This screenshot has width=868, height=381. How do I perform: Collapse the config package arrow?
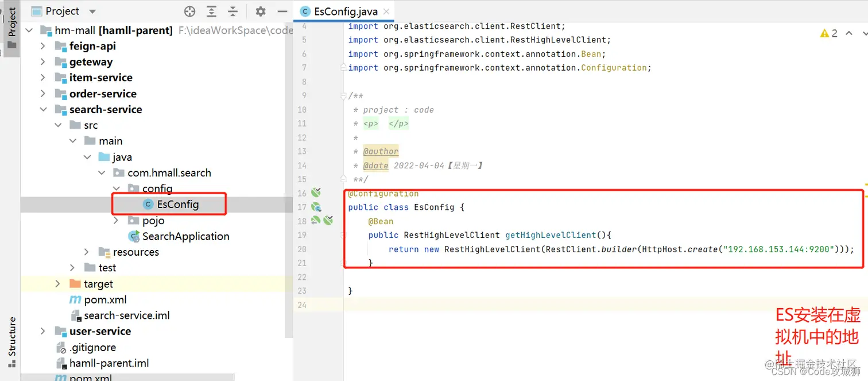point(116,188)
